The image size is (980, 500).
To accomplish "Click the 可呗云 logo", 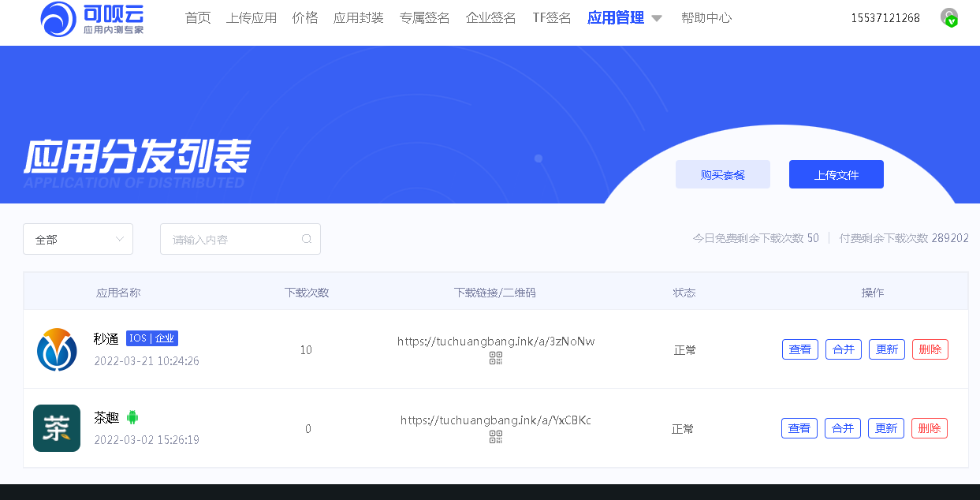I will 91,21.
